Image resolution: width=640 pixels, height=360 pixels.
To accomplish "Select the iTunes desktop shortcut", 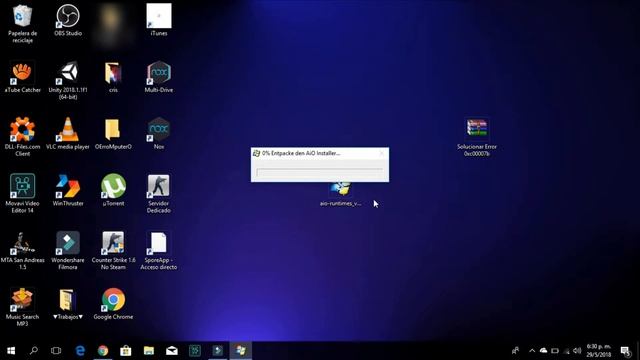I will pos(159,20).
